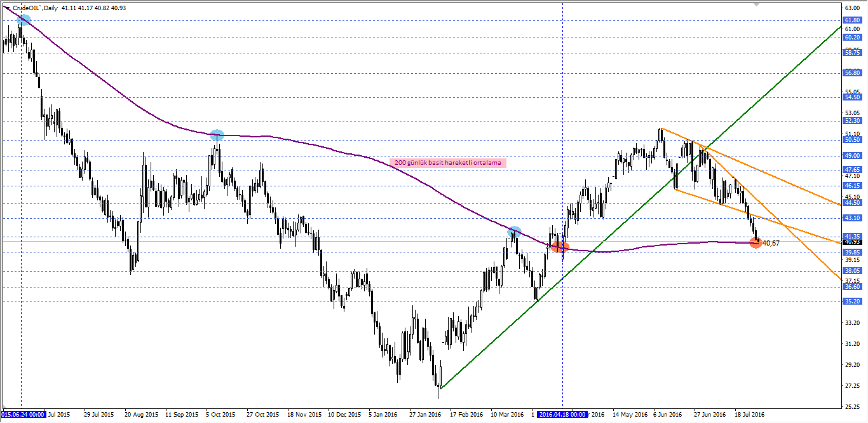
Task: Click the 36.60 horizontal level price label
Action: 852,287
